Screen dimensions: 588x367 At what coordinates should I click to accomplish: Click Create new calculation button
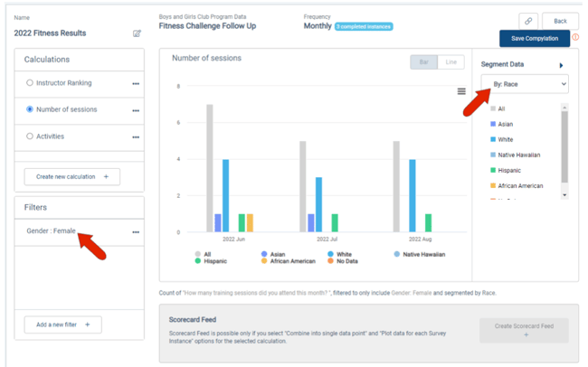pos(71,177)
